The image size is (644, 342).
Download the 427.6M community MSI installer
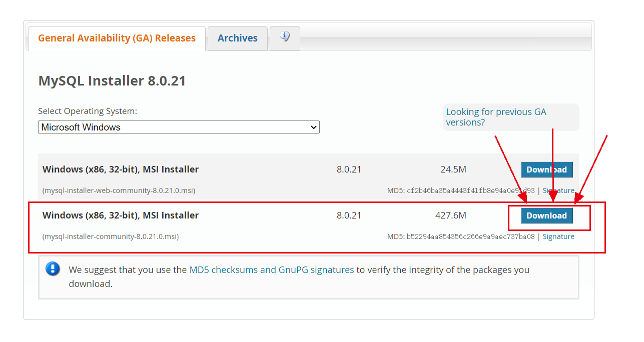pyautogui.click(x=546, y=215)
